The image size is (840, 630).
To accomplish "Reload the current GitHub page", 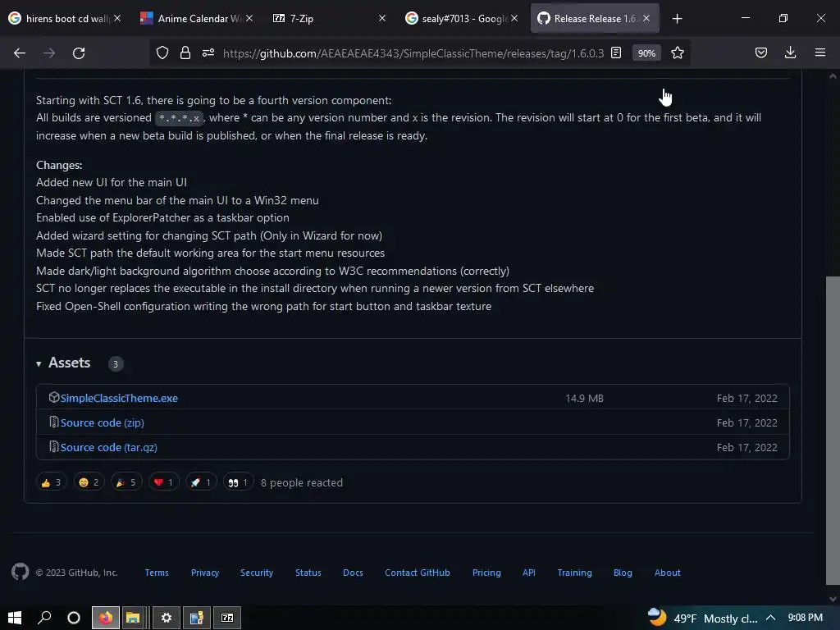I will (79, 53).
